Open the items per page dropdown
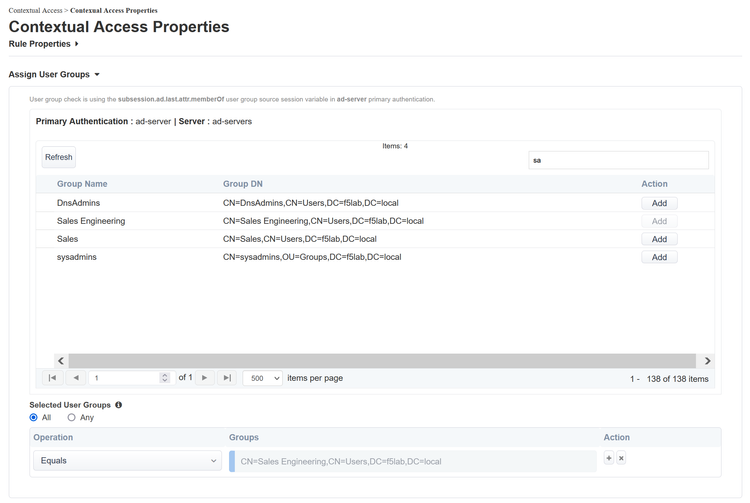The width and height of the screenshot is (750, 503). pyautogui.click(x=263, y=378)
